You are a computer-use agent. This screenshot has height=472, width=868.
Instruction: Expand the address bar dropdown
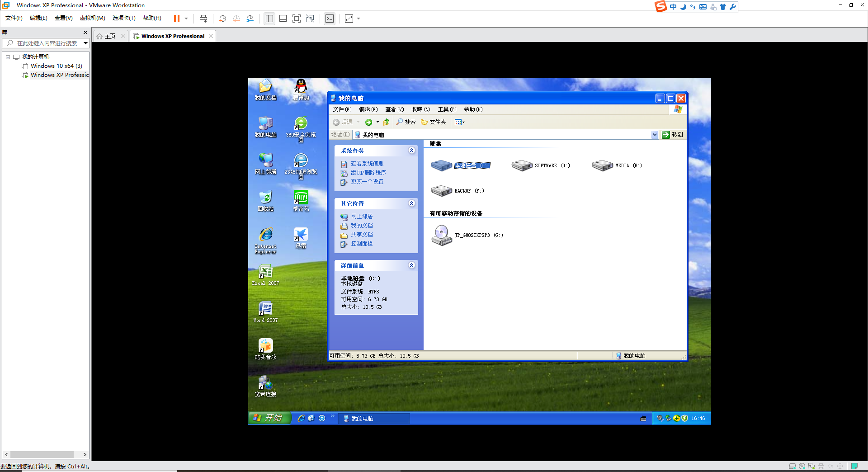(x=655, y=135)
